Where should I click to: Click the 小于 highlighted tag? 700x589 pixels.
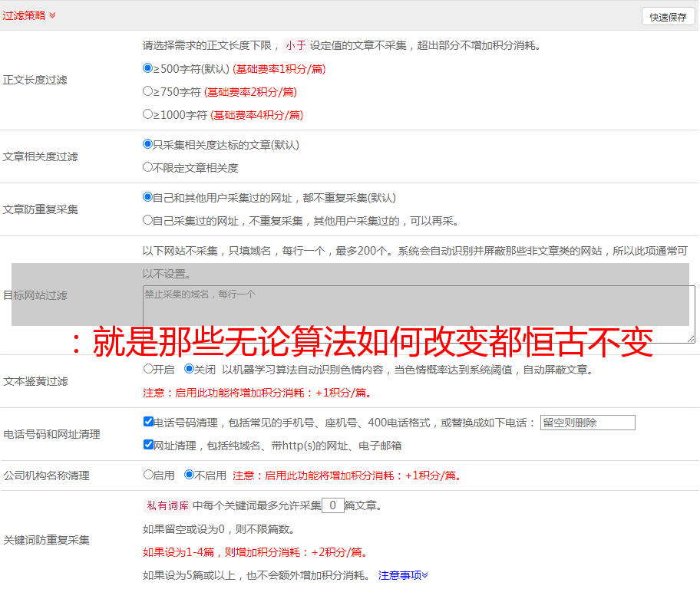tap(296, 45)
